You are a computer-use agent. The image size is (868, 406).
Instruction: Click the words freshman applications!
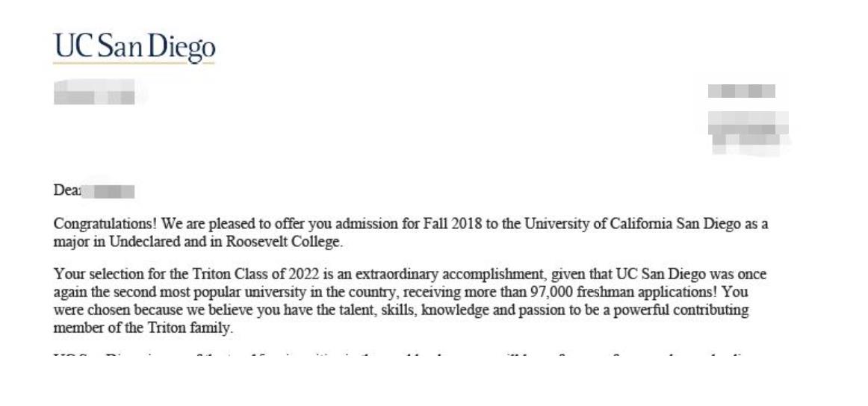click(647, 292)
